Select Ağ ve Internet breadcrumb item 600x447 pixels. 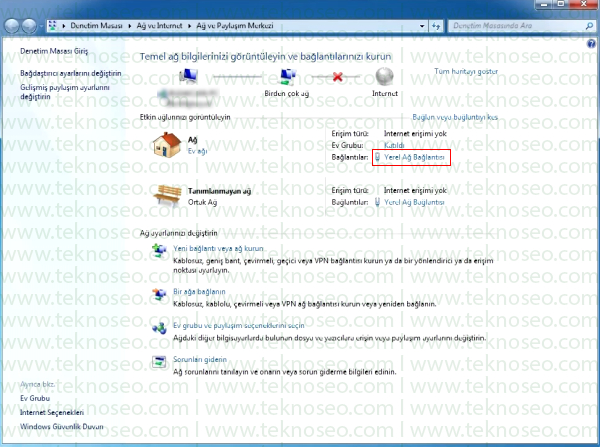click(x=159, y=26)
